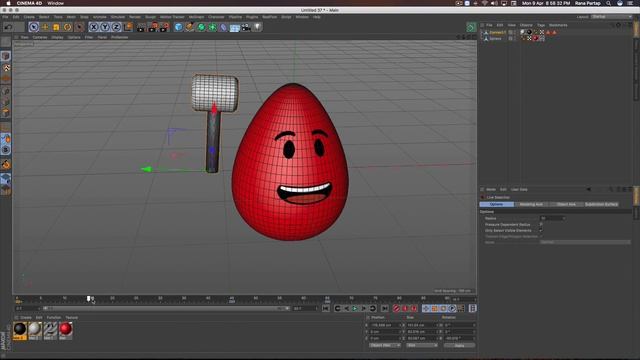
Task: Open Object coordinate mode dropdown
Action: tap(385, 345)
